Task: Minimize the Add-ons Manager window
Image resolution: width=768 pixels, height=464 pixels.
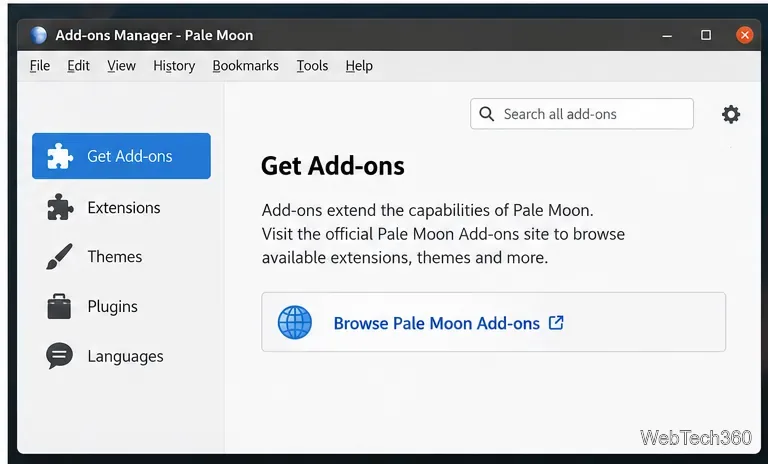Action: click(667, 35)
